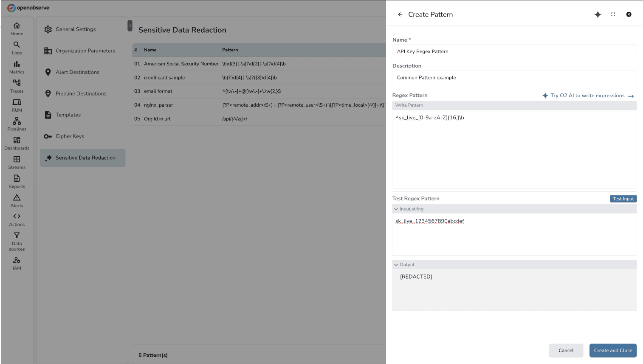The width and height of the screenshot is (643, 364).
Task: Open the Templates settings item
Action: pos(68,115)
